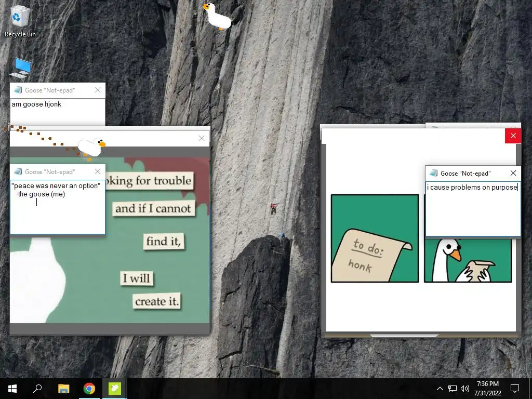Viewport: 532px width, 399px height.
Task: Open the Recycle Bin desktop icon
Action: 20,21
